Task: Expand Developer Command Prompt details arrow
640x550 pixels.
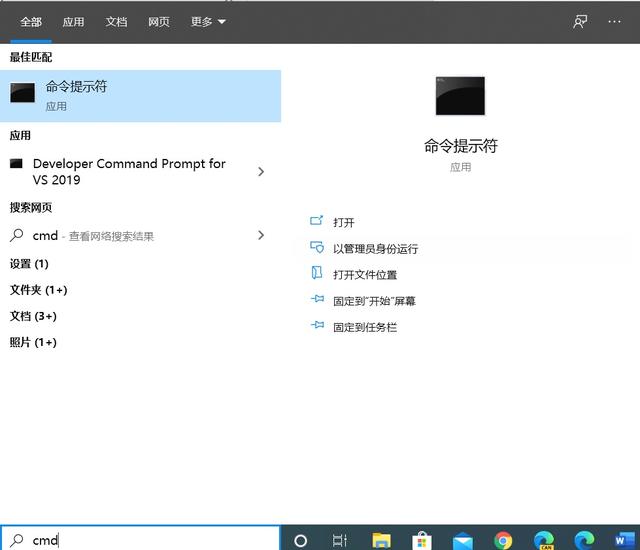Action: [x=261, y=172]
